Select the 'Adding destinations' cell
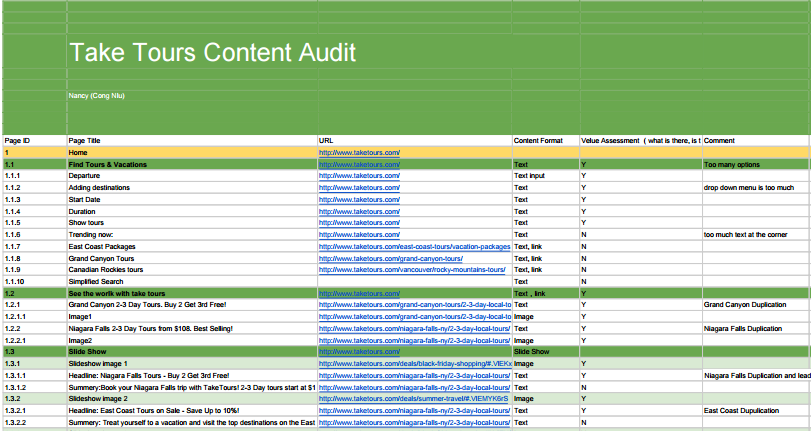This screenshot has width=811, height=431. point(192,188)
